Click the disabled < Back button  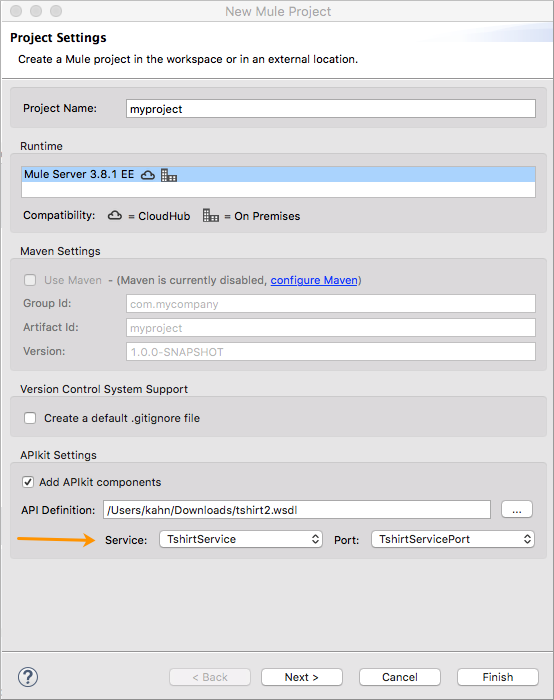[x=210, y=677]
